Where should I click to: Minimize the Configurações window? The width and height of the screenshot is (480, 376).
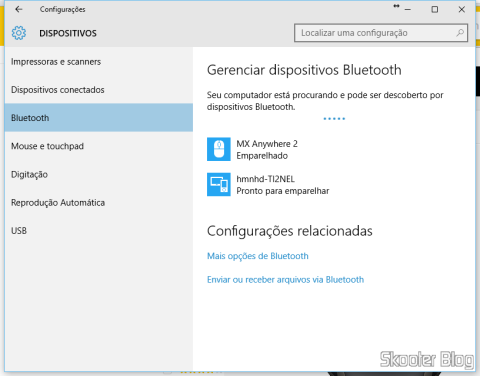pyautogui.click(x=408, y=9)
